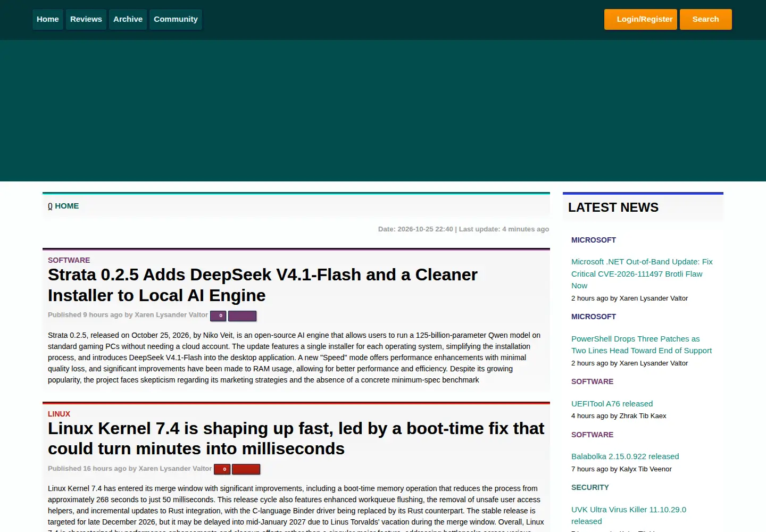The width and height of the screenshot is (766, 532).
Task: Open the Balabolka 2.15.0.922 released link
Action: pos(625,456)
